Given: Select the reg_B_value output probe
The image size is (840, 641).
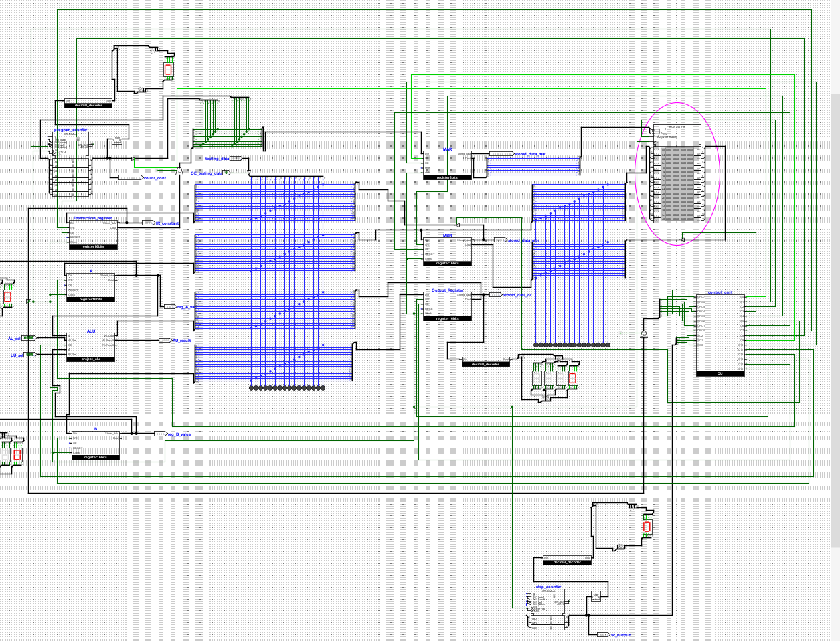Looking at the screenshot, I should tap(161, 434).
